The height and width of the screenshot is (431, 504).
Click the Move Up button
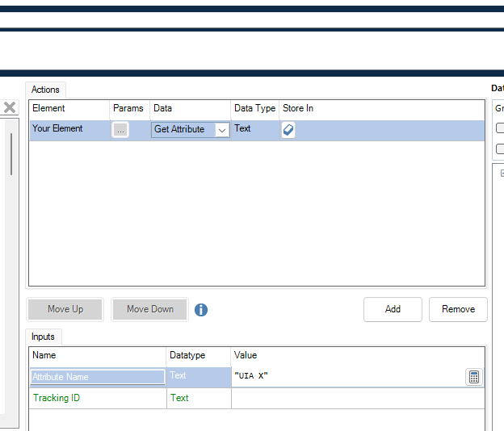65,309
